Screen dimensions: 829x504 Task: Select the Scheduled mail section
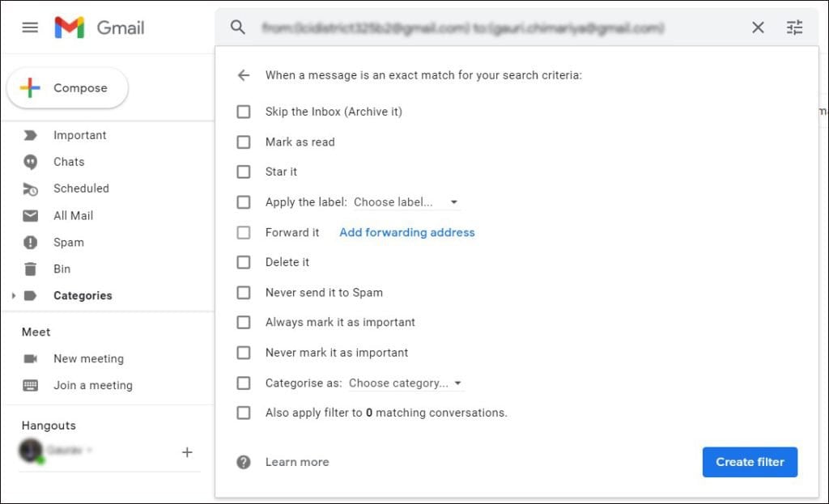[81, 188]
